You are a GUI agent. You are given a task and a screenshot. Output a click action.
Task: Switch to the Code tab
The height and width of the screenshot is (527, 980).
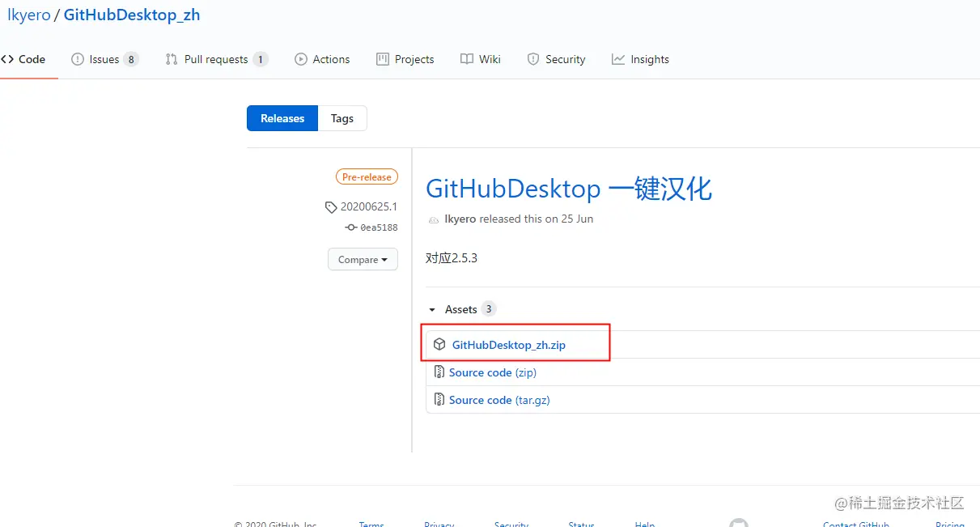(x=23, y=59)
